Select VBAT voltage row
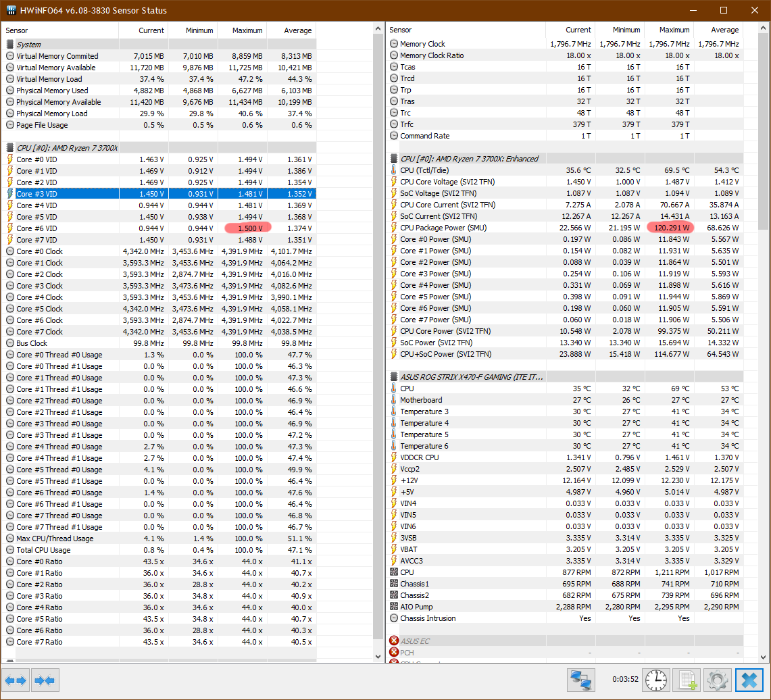The width and height of the screenshot is (771, 700). (565, 549)
